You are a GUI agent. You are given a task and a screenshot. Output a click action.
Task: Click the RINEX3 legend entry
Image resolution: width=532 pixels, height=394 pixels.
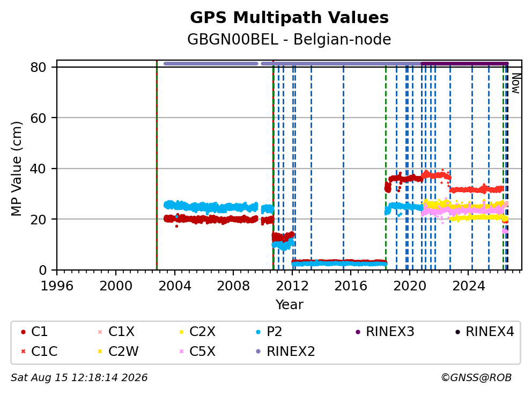coord(385,332)
